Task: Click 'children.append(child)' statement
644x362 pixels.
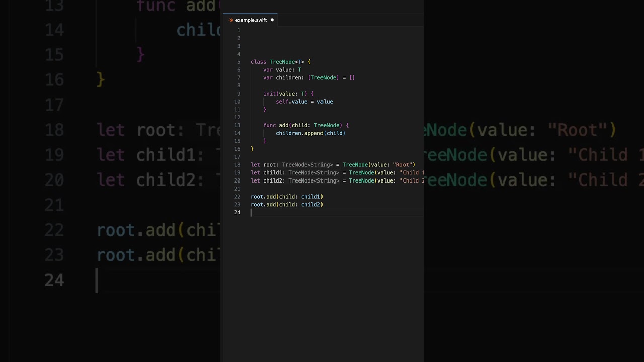Action: coord(310,133)
